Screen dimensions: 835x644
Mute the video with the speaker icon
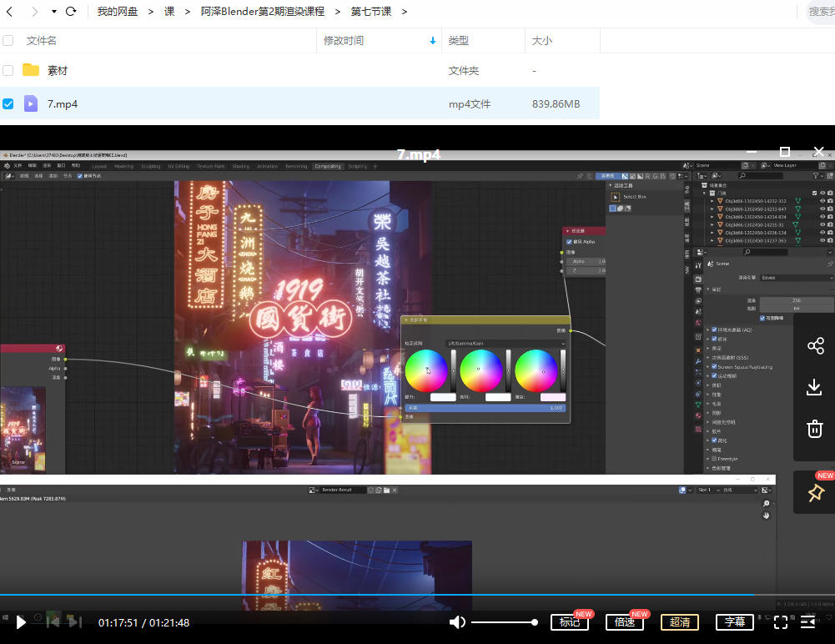(x=457, y=622)
